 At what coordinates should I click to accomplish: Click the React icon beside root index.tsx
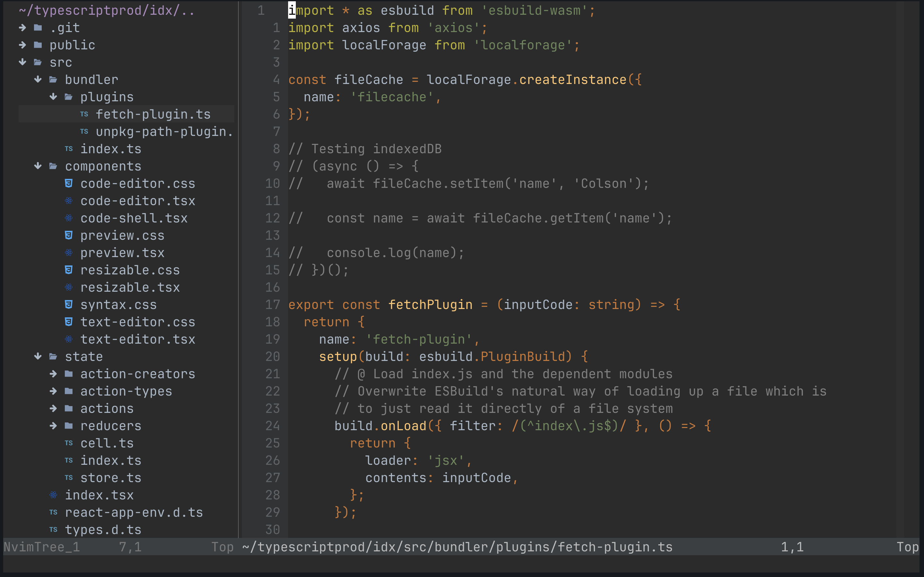tap(54, 495)
